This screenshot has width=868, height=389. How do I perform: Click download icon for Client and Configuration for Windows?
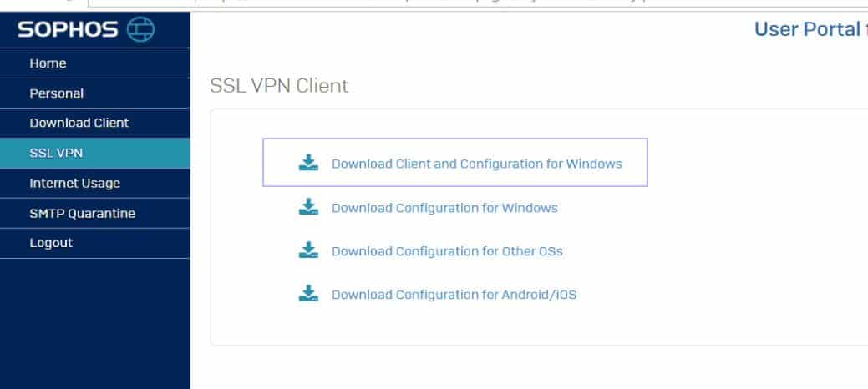click(308, 163)
